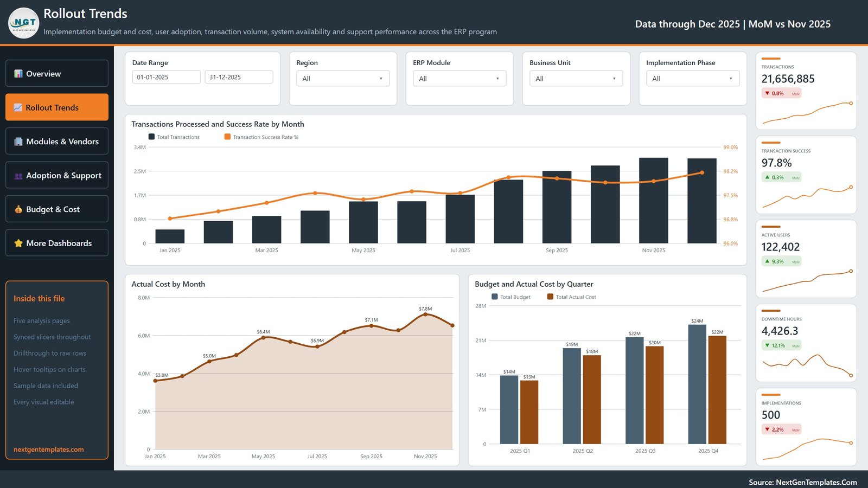
Task: Click the Nov 2025 transactions bar
Action: [654, 201]
